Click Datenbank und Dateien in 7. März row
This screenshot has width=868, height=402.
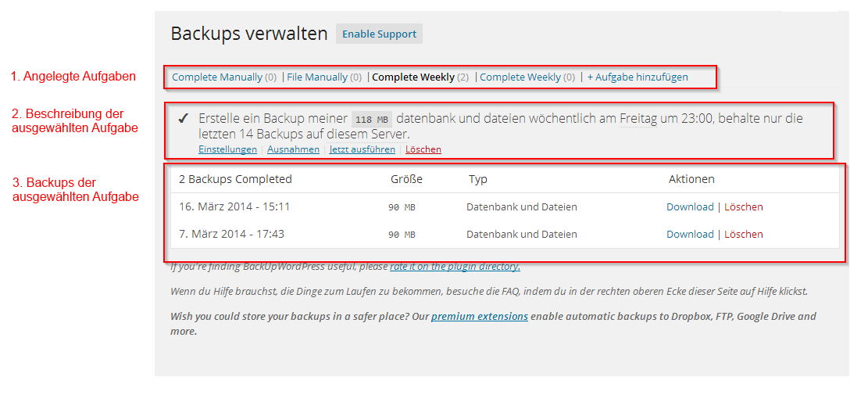point(522,234)
